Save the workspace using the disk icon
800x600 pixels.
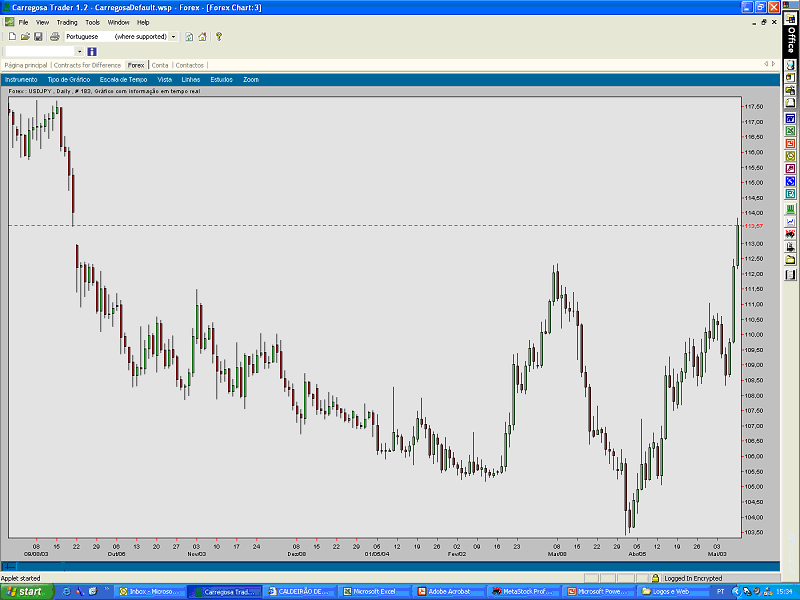(39, 38)
